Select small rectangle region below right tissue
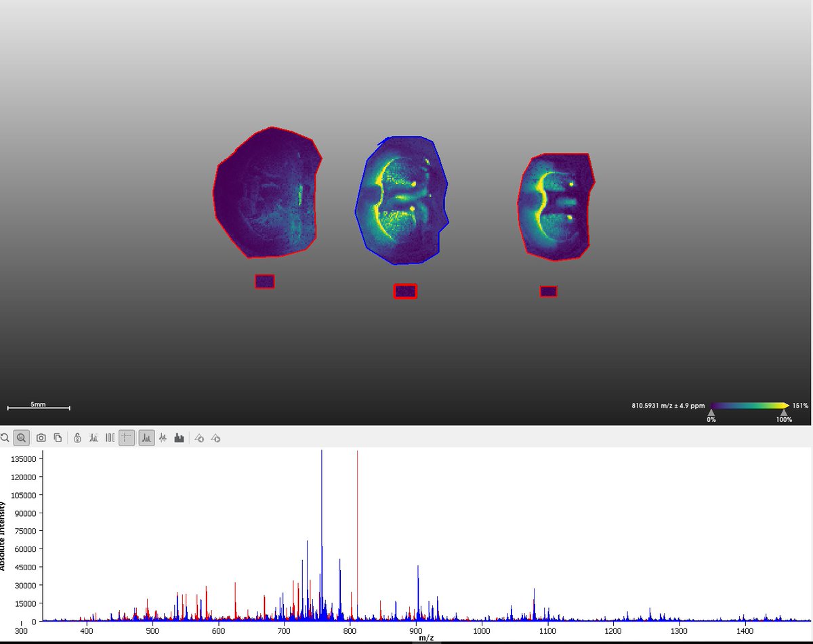Image resolution: width=813 pixels, height=644 pixels. coord(549,291)
